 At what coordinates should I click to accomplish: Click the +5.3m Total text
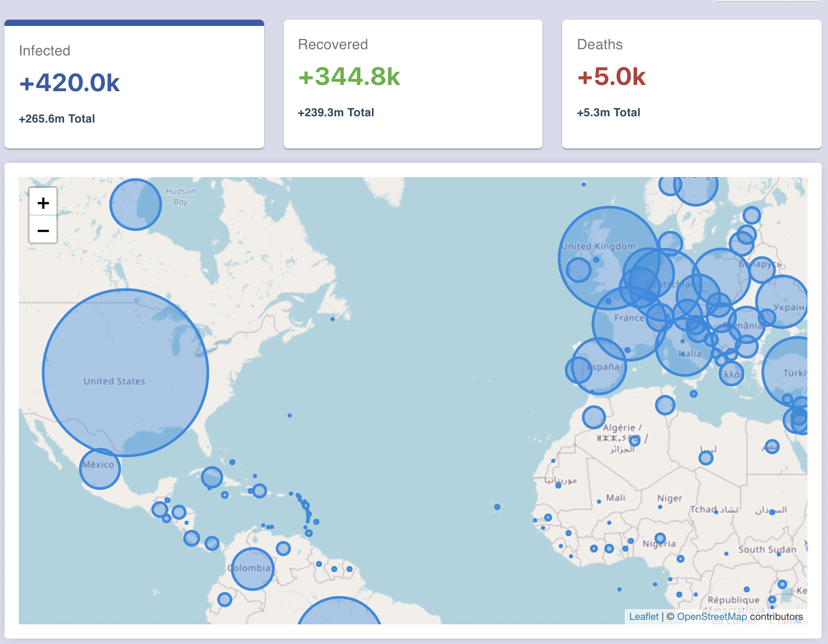(x=609, y=112)
